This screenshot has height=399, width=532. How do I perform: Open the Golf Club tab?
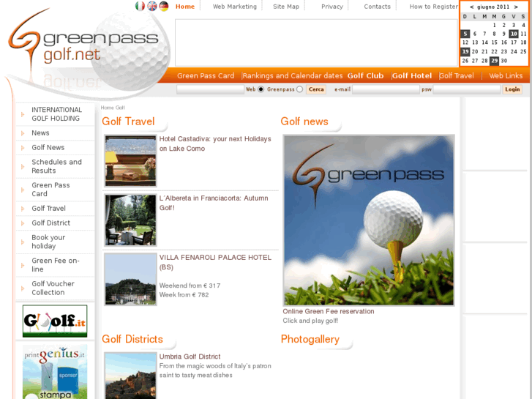tap(366, 75)
